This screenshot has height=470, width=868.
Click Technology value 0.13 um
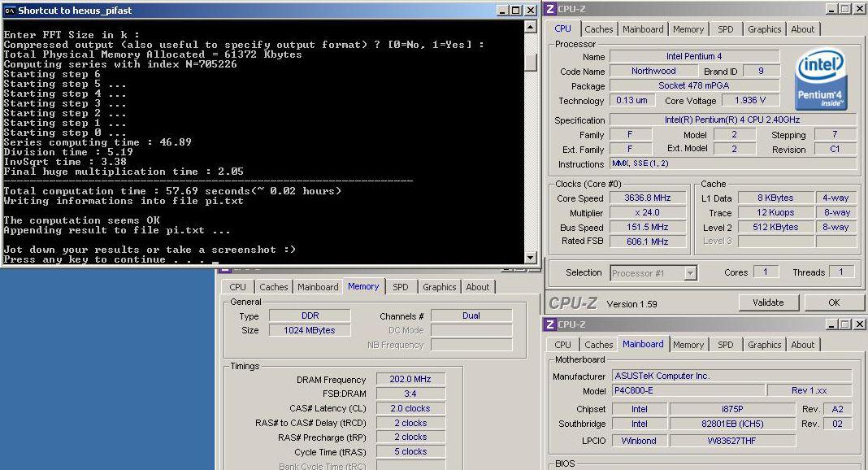coord(632,100)
